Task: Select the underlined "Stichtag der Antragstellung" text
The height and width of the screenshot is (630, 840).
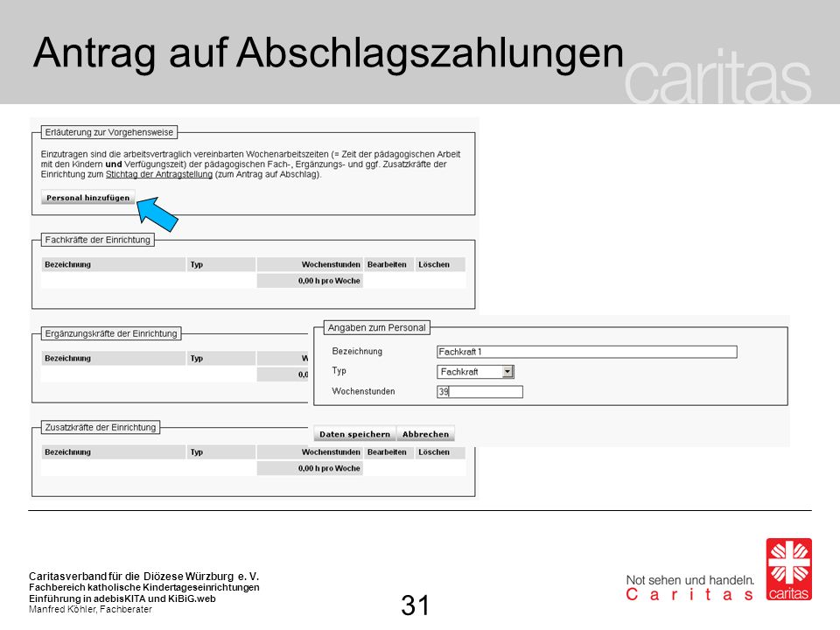Action: [x=159, y=174]
